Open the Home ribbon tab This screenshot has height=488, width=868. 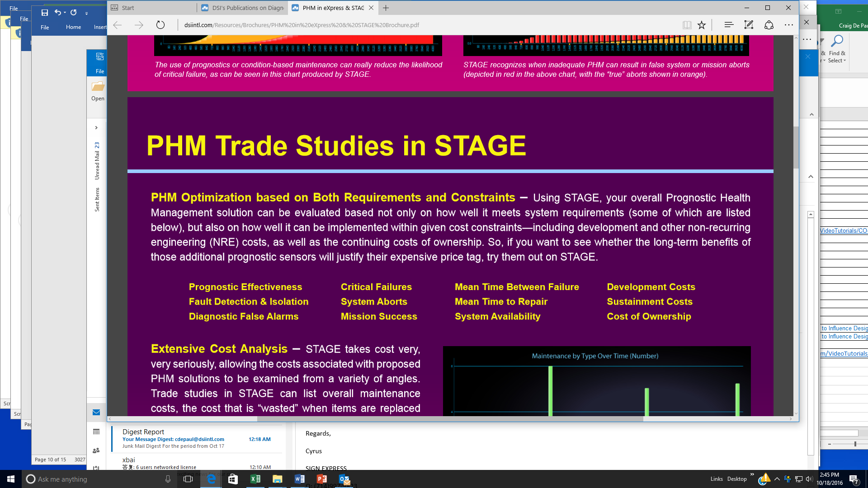(x=73, y=27)
